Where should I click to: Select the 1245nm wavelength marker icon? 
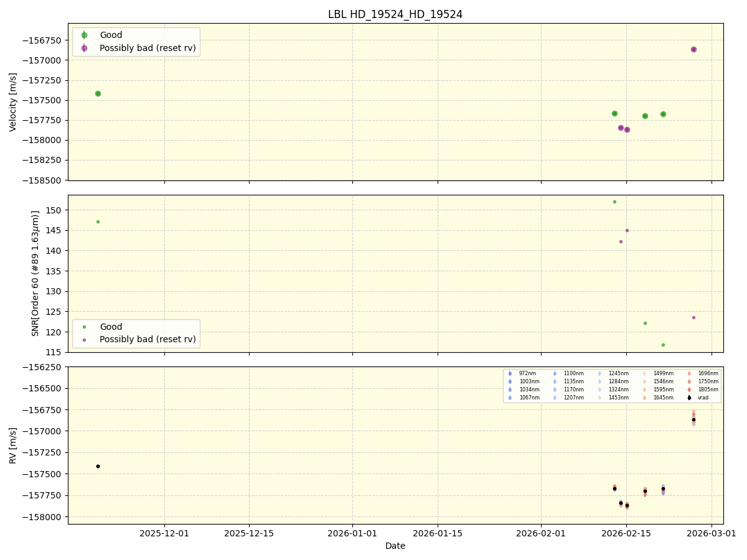click(599, 373)
